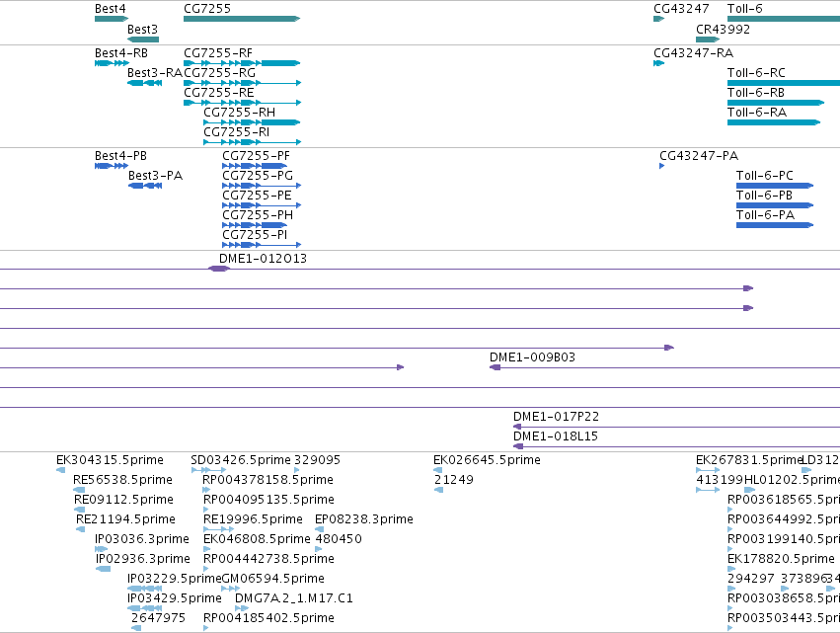Image resolution: width=840 pixels, height=633 pixels.
Task: Select the EK046808.5prime EST marker
Action: 206,549
